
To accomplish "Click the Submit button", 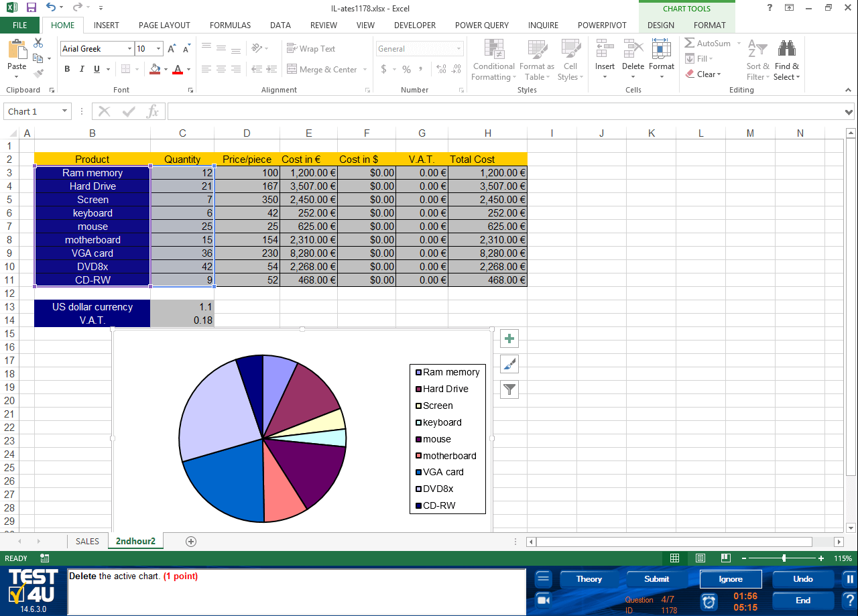I will pyautogui.click(x=657, y=579).
